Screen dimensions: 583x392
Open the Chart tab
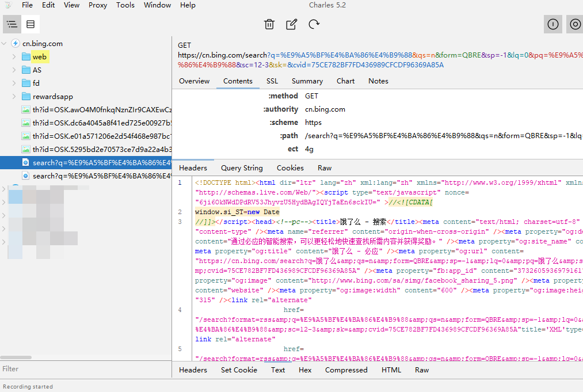(x=345, y=81)
